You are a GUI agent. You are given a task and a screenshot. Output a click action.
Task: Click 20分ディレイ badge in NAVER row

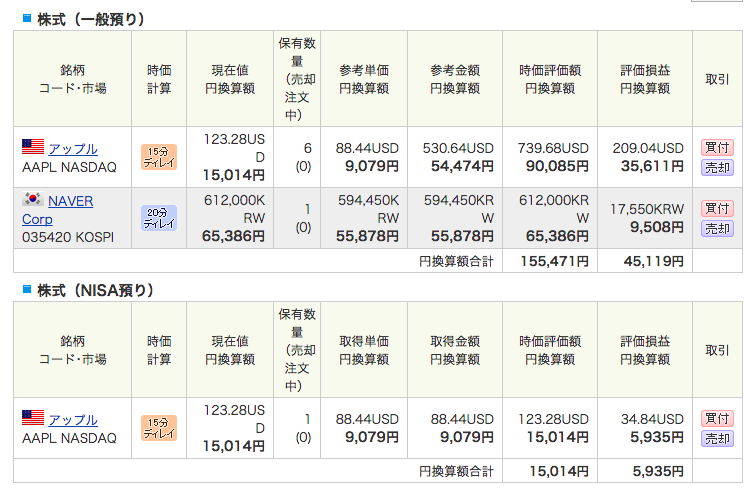pos(159,218)
